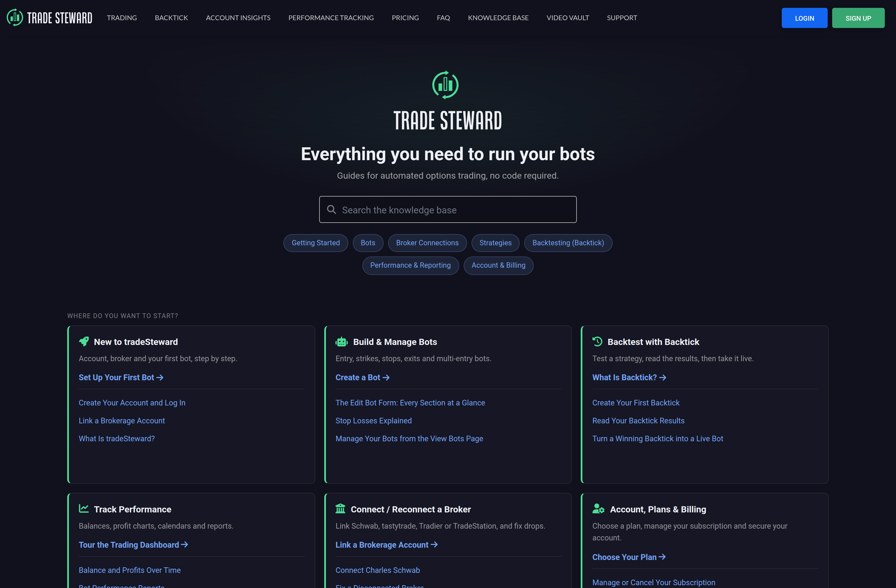The height and width of the screenshot is (588, 896).
Task: Click the history clock icon beside Backtest with Backtick
Action: click(x=597, y=341)
